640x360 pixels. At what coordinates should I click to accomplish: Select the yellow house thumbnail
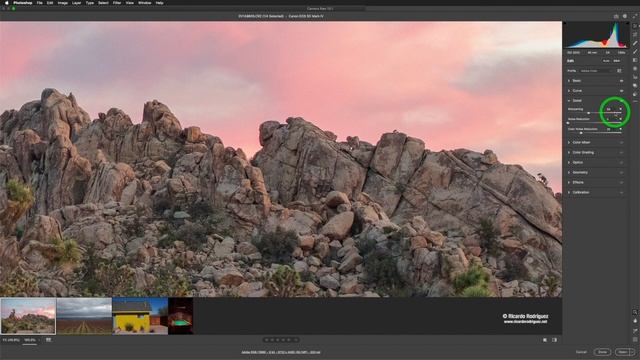[x=140, y=316]
